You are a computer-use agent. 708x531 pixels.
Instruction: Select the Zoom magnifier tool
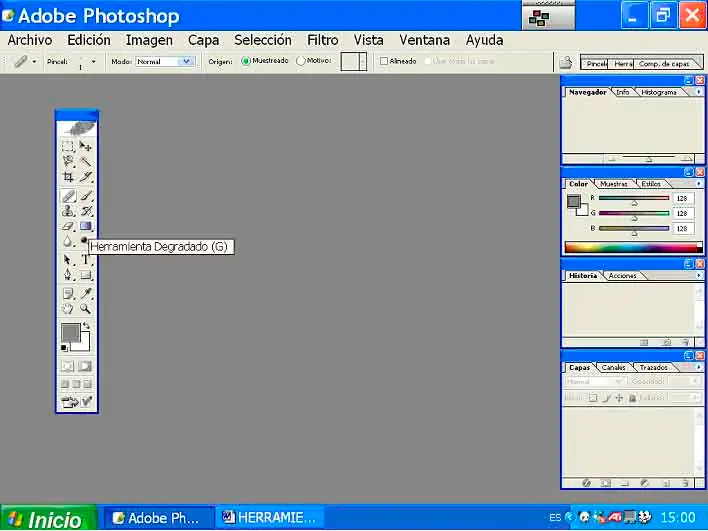85,309
